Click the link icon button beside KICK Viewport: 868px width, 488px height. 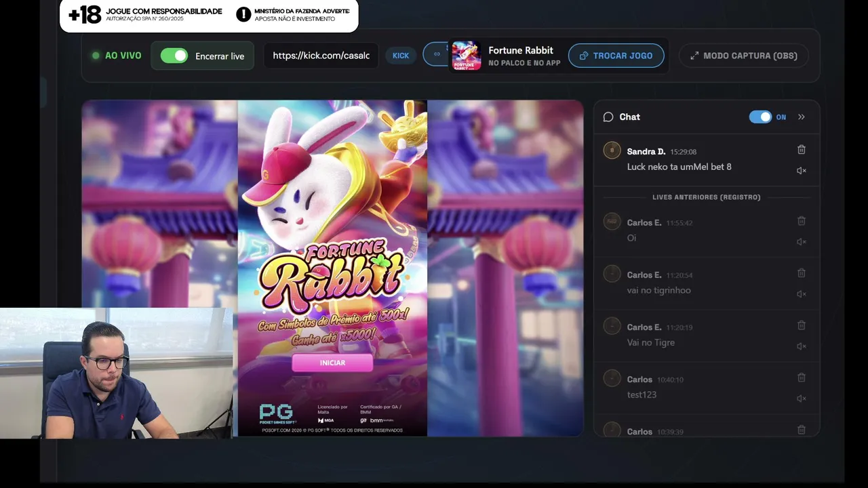(x=436, y=54)
